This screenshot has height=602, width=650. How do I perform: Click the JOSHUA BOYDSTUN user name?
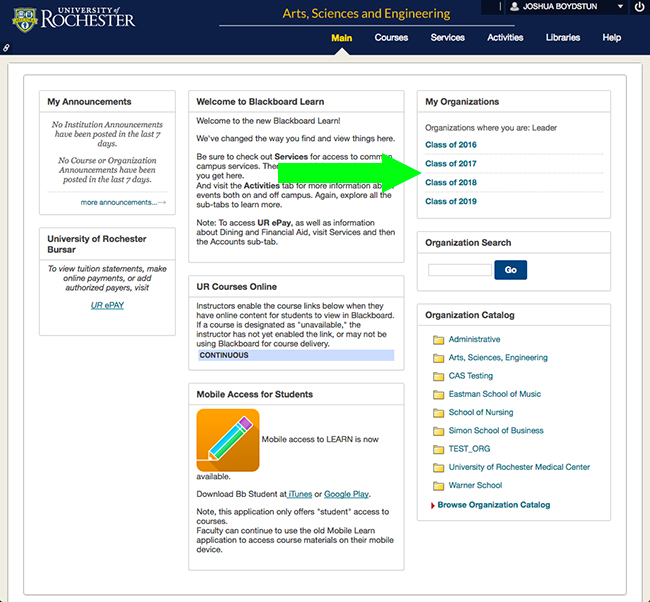pos(560,7)
